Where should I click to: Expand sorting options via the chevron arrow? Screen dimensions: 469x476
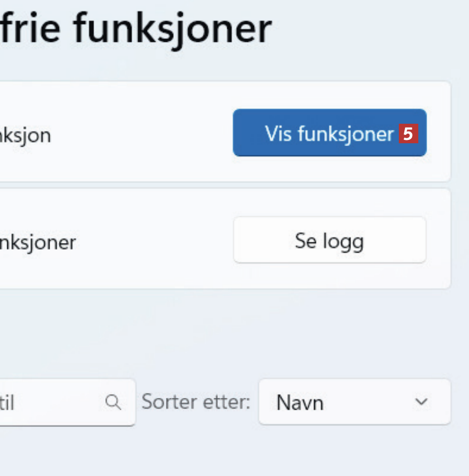pyautogui.click(x=422, y=402)
